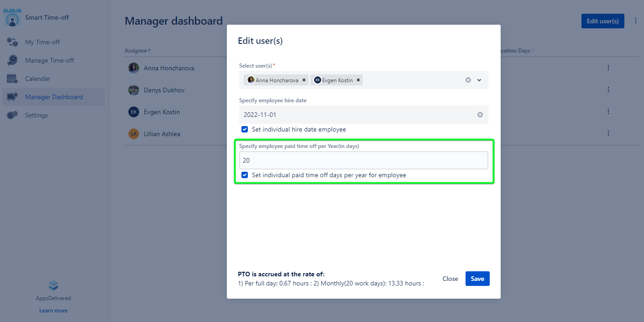Image resolution: width=644 pixels, height=322 pixels.
Task: Clear the employee hire date value
Action: (480, 115)
